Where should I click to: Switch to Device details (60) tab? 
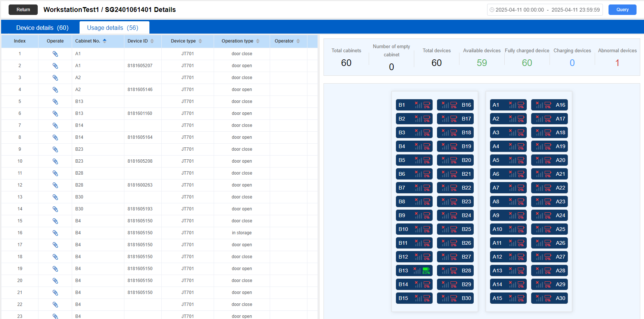(42, 28)
